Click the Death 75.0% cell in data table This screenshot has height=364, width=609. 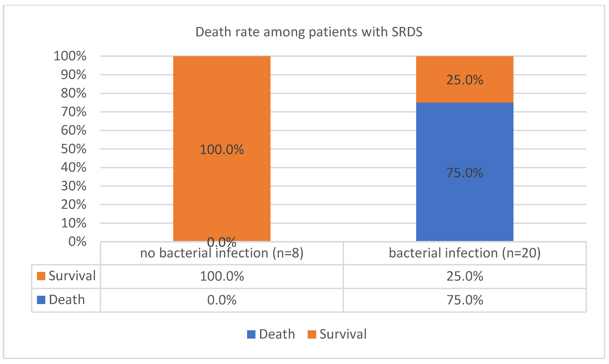point(465,300)
